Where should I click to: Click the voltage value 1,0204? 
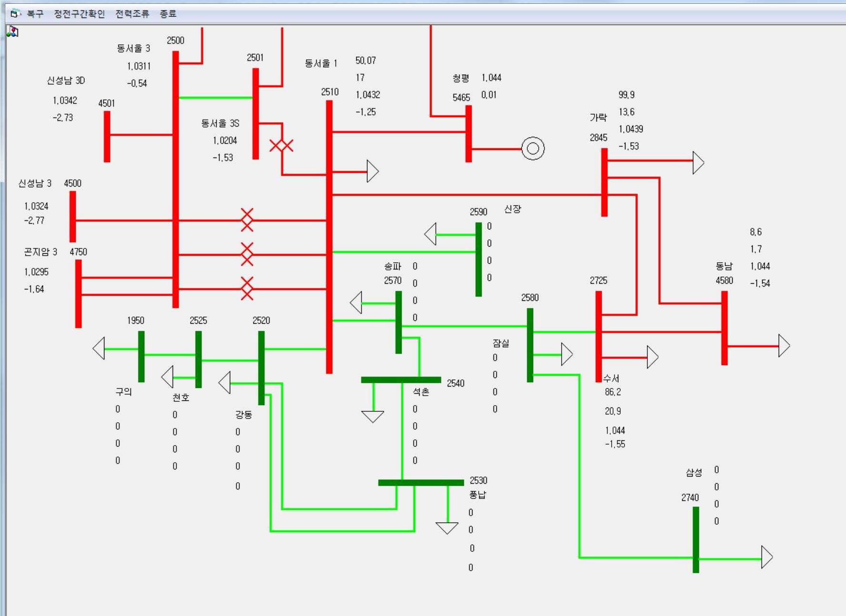225,140
